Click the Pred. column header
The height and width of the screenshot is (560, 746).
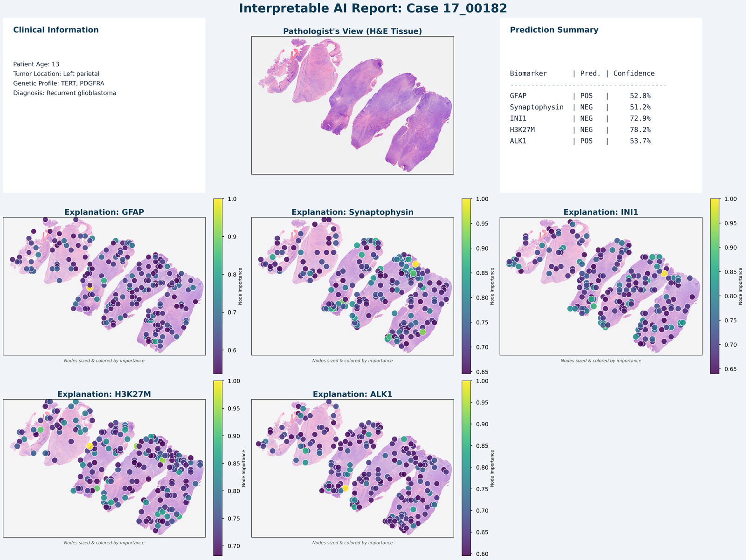point(590,74)
